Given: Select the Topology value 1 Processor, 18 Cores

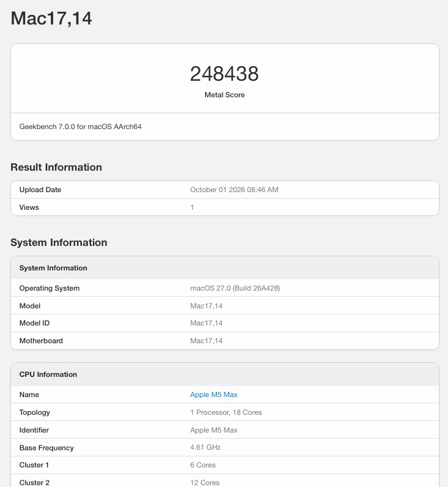Looking at the screenshot, I should click(226, 412).
